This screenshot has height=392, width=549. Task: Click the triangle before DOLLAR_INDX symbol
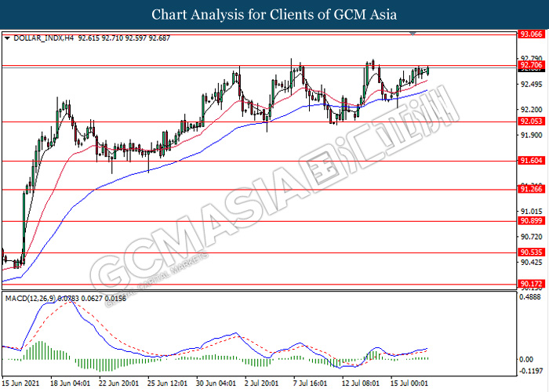coord(8,38)
